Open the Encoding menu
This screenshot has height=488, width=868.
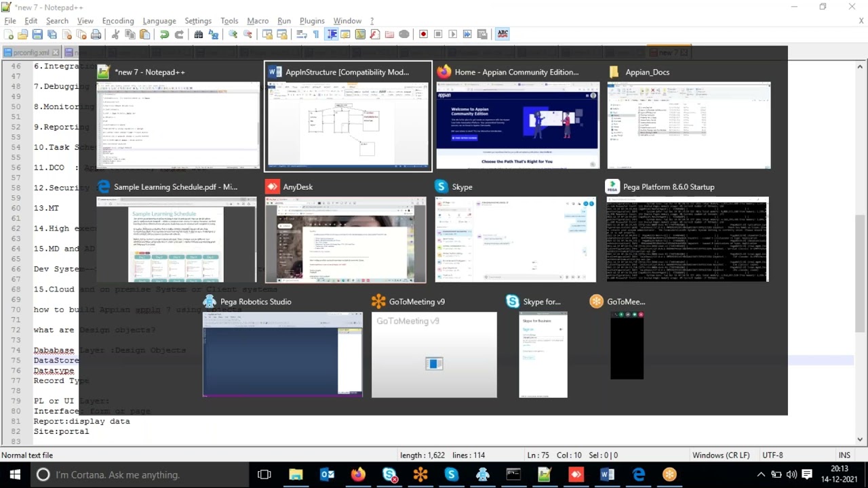tap(118, 21)
